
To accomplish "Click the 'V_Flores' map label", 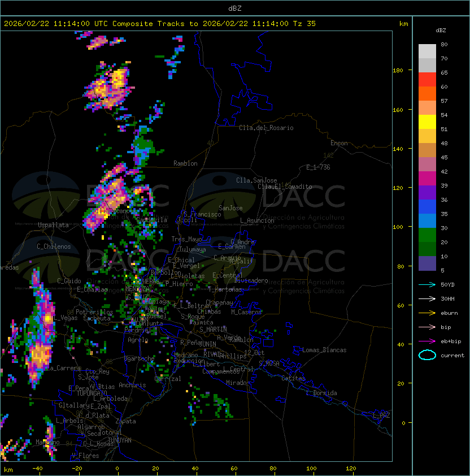I will 85,456.
